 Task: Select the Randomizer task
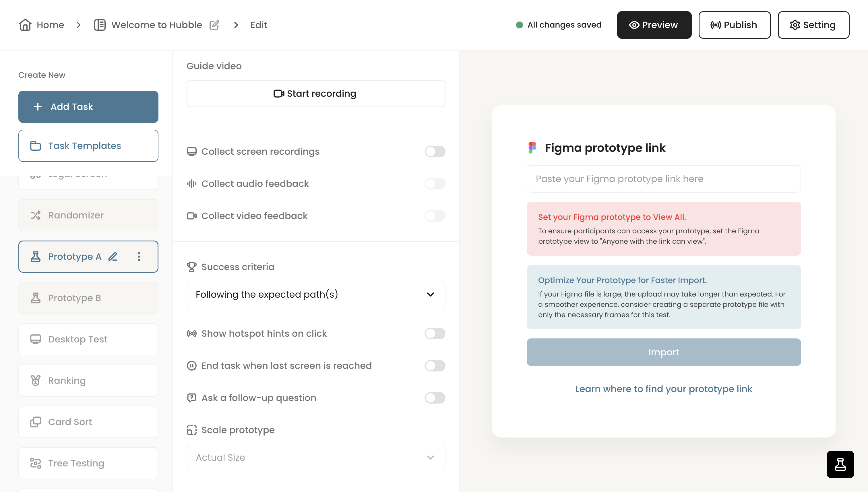coord(88,215)
